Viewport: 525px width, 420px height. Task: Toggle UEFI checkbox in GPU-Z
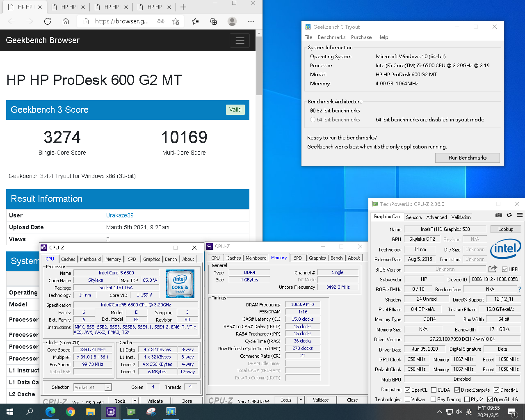click(504, 269)
